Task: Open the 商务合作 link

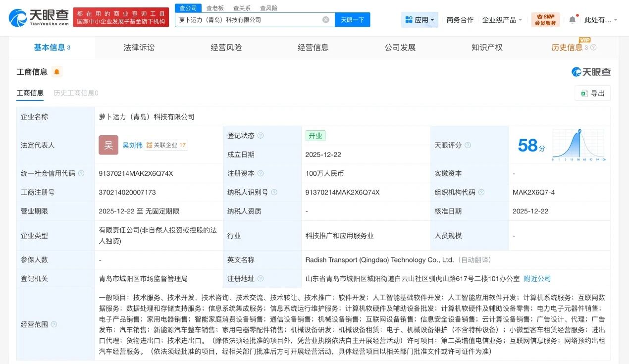Action: click(460, 20)
